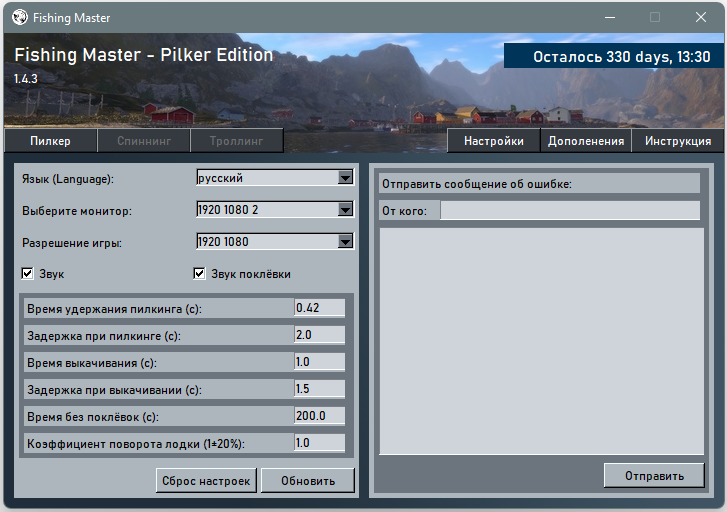Close the Fishing Master window
This screenshot has width=727, height=512.
coord(701,18)
